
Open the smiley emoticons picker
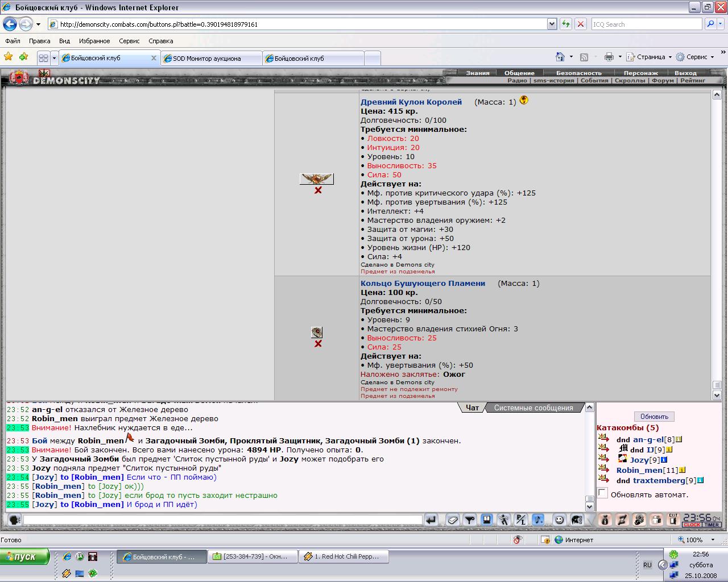(560, 519)
